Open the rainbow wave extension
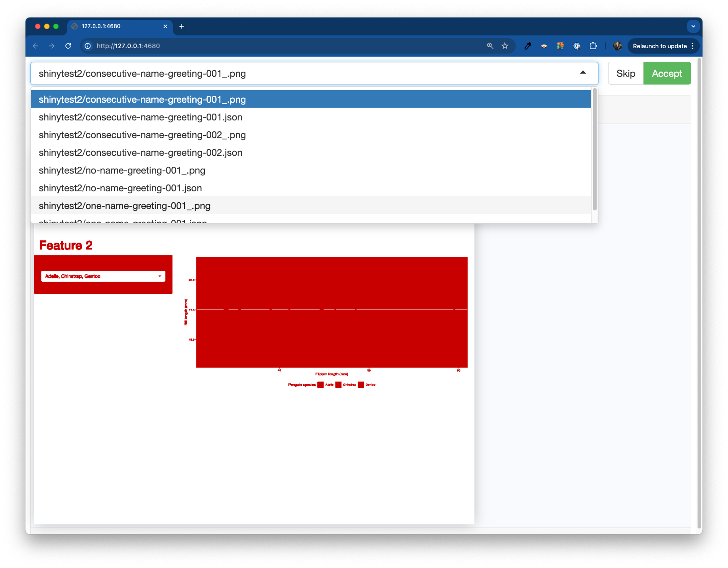 point(560,46)
